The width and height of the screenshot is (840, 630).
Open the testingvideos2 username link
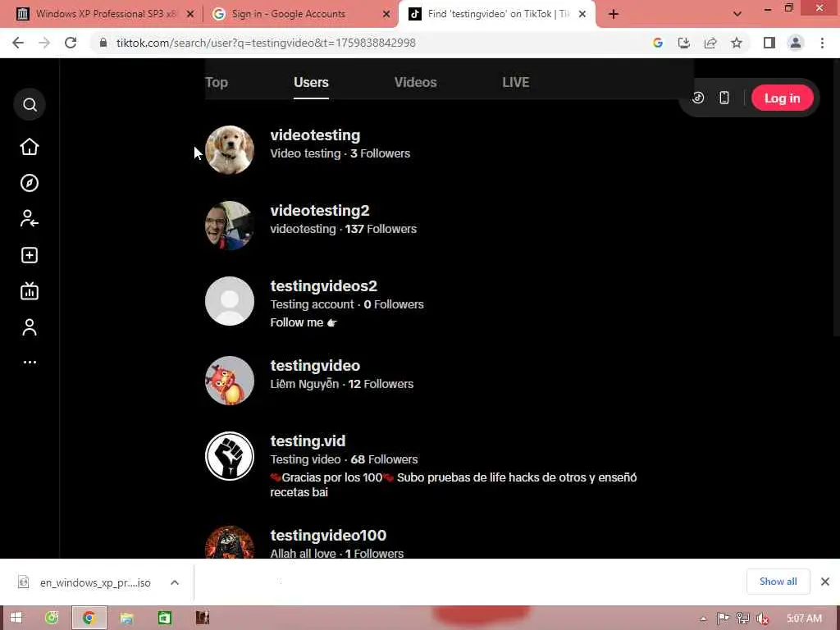click(x=323, y=286)
